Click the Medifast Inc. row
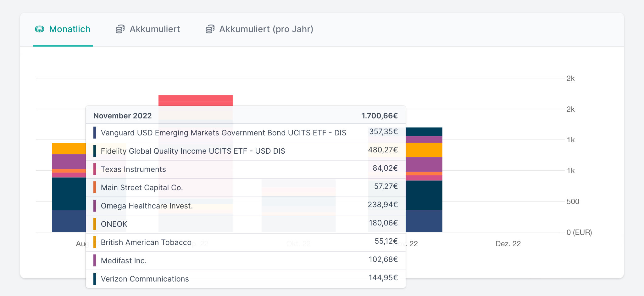The image size is (644, 296). (x=124, y=261)
